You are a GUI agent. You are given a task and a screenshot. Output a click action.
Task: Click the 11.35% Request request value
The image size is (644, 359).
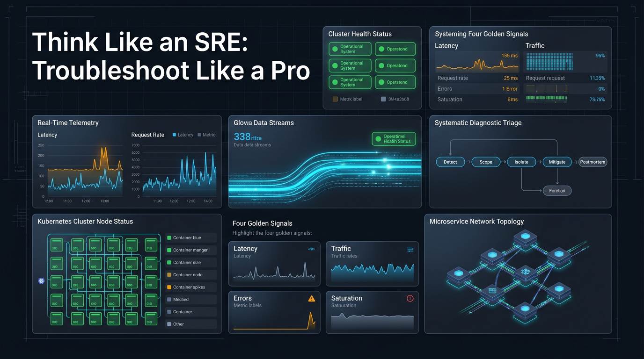[597, 78]
